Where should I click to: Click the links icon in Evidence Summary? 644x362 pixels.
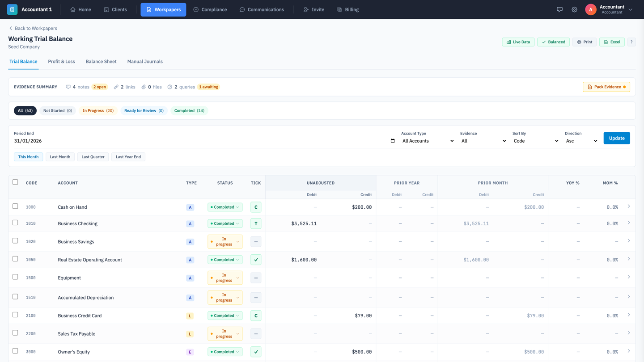coord(116,87)
